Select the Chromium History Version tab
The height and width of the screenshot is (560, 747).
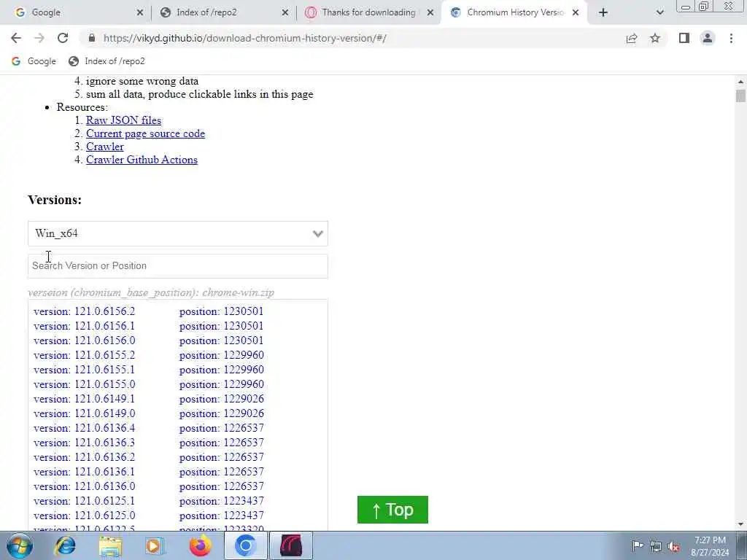pos(512,12)
